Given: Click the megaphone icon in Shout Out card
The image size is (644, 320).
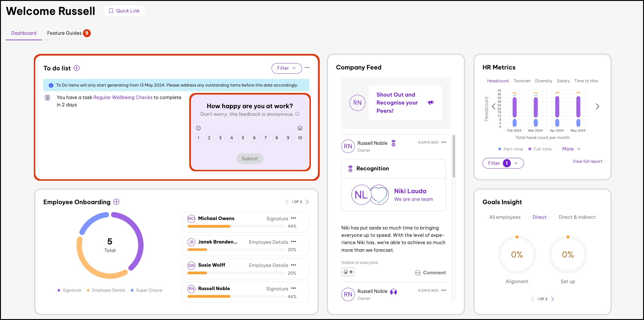Looking at the screenshot, I should pos(431,103).
